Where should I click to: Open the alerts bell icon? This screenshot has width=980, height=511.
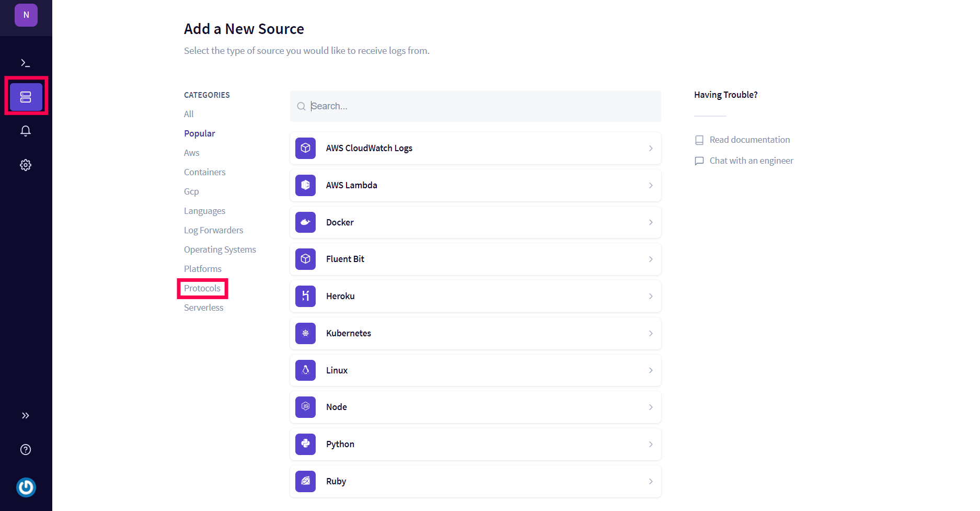click(x=25, y=131)
